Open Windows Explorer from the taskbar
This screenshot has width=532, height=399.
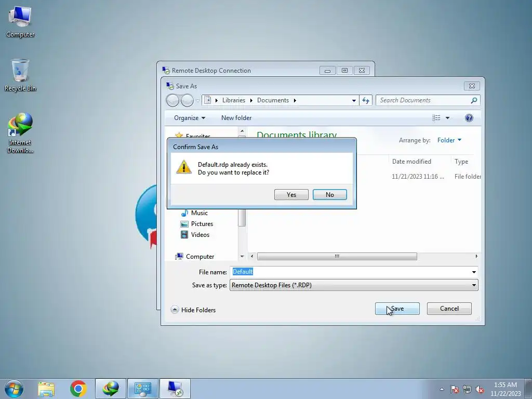(46, 389)
